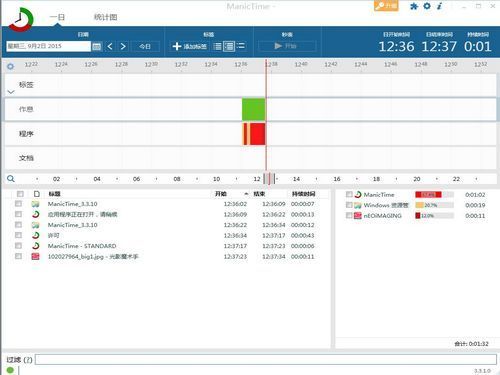Viewport: 500px width, 375px height.
Task: Click the timeline settings gear icon
Action: tap(11, 66)
